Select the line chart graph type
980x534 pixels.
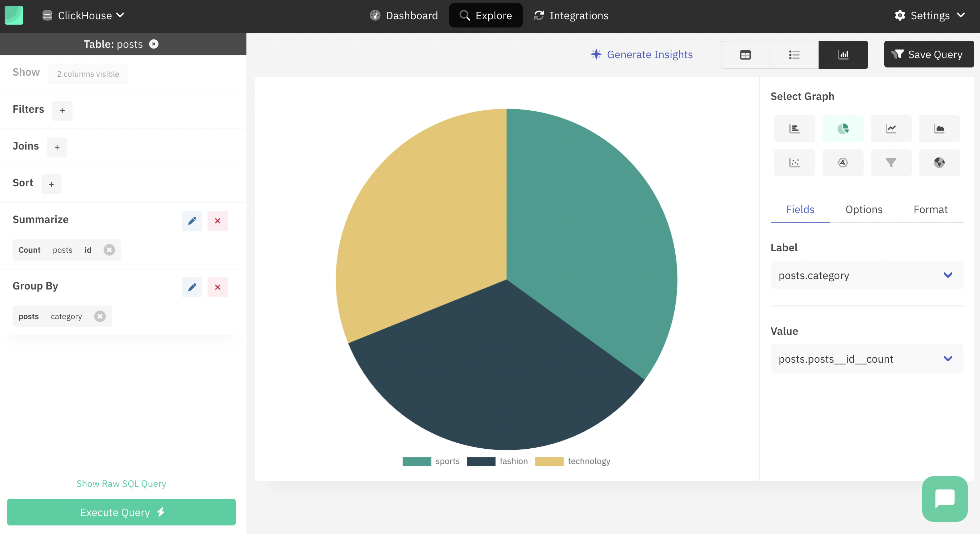point(891,128)
